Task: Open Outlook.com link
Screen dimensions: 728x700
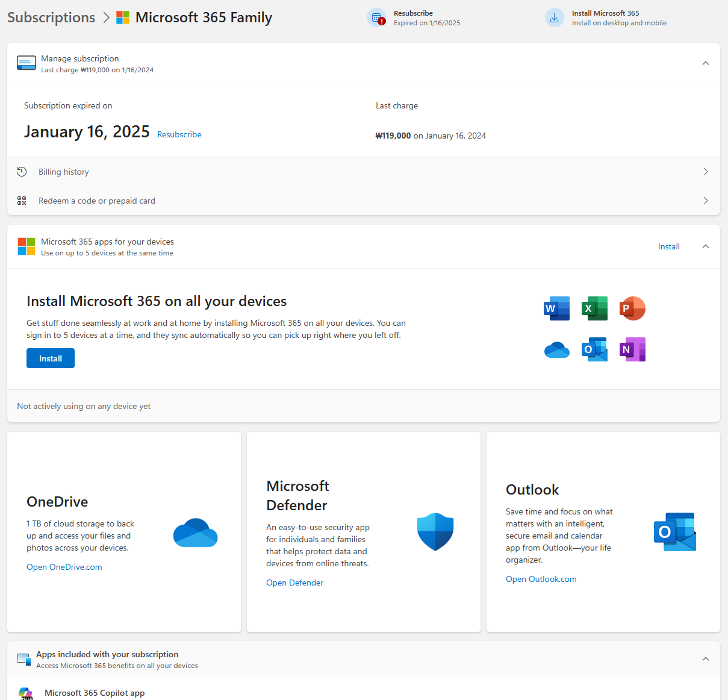Action: point(541,579)
